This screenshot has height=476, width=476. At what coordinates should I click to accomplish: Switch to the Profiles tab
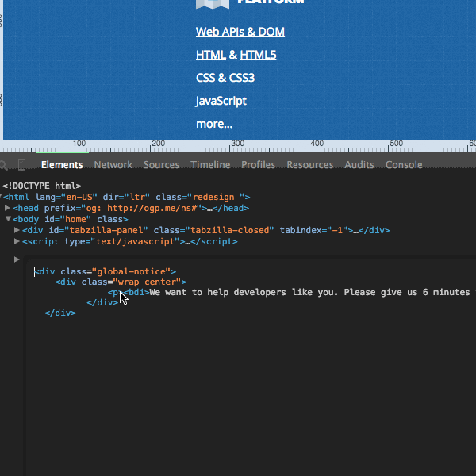coord(258,164)
